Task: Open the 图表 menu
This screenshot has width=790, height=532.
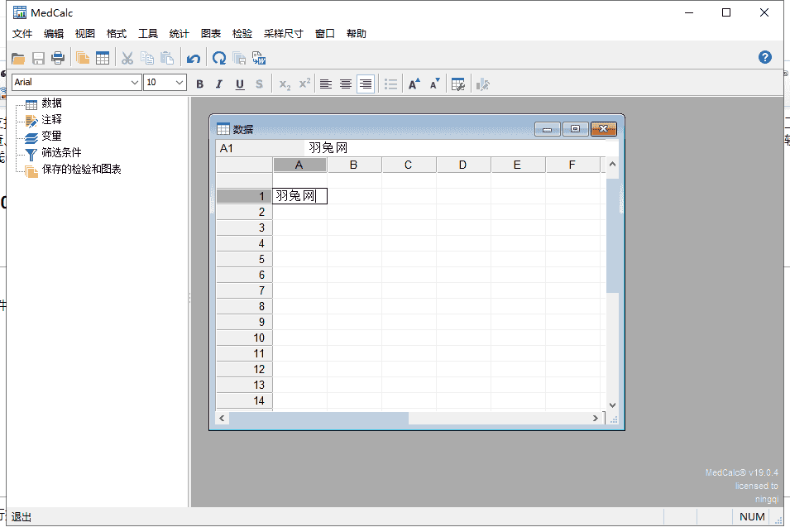Action: (210, 34)
